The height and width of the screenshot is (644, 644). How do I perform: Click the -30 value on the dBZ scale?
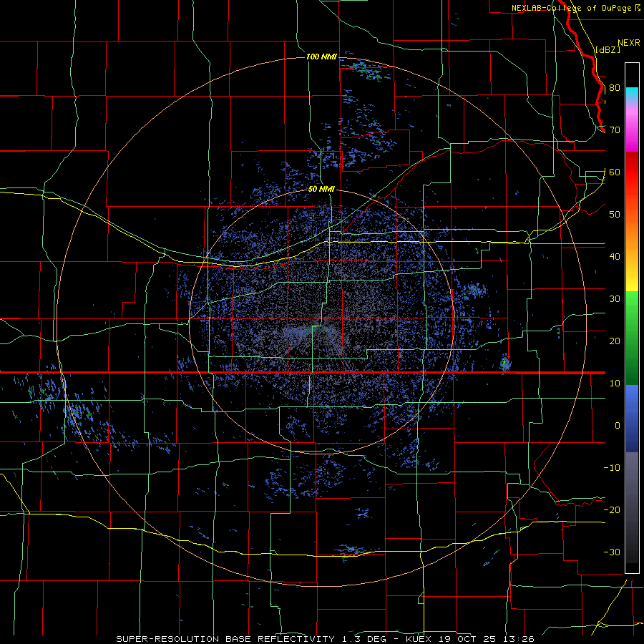coord(612,552)
